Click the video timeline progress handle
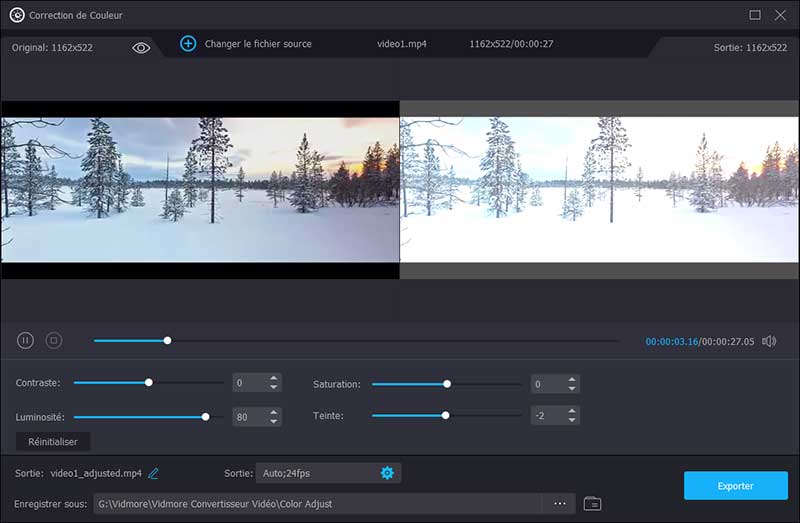The height and width of the screenshot is (523, 800). coord(167,341)
